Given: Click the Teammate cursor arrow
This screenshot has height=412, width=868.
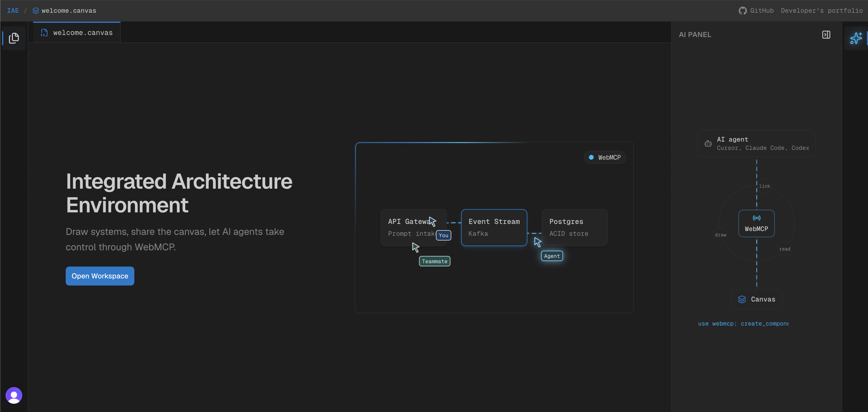Looking at the screenshot, I should (x=416, y=248).
